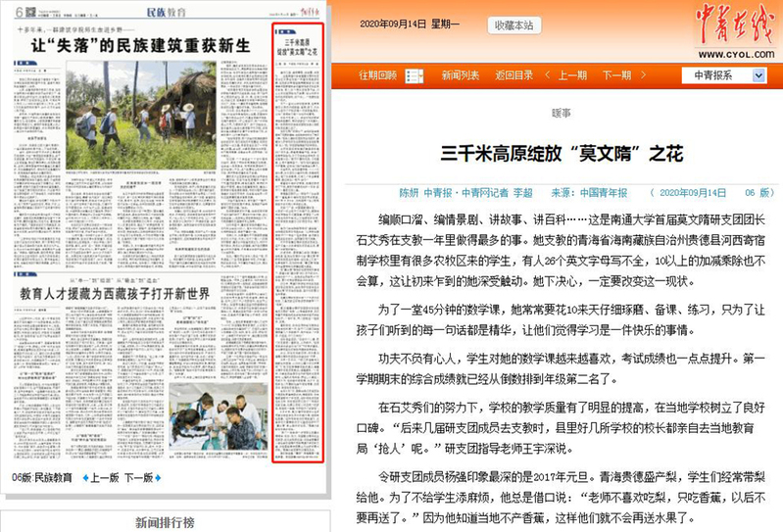Click the 中青在线 www.cyol.com logo
Image resolution: width=783 pixels, height=532 pixels.
coord(736,31)
